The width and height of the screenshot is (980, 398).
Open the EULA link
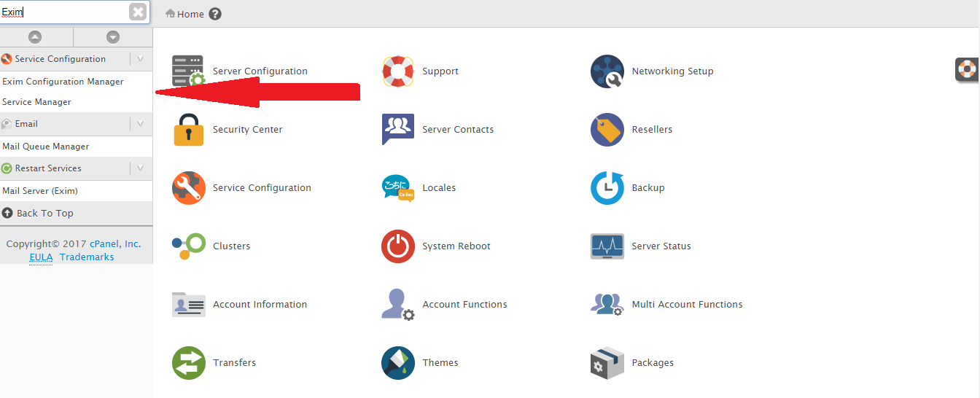pos(41,257)
